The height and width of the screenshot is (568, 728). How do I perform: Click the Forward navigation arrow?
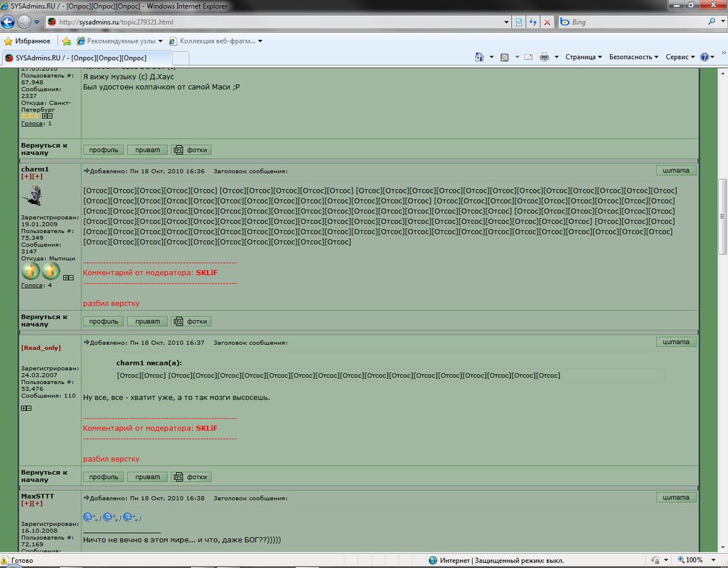[x=23, y=22]
